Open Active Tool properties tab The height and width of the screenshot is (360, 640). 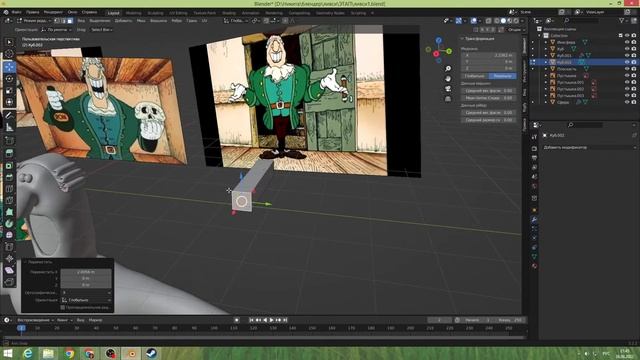coord(534,137)
